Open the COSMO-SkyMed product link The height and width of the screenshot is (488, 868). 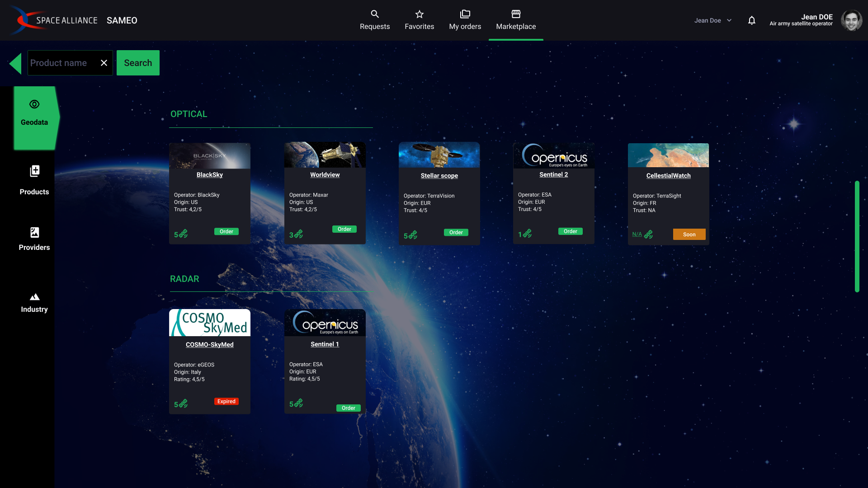click(x=210, y=345)
